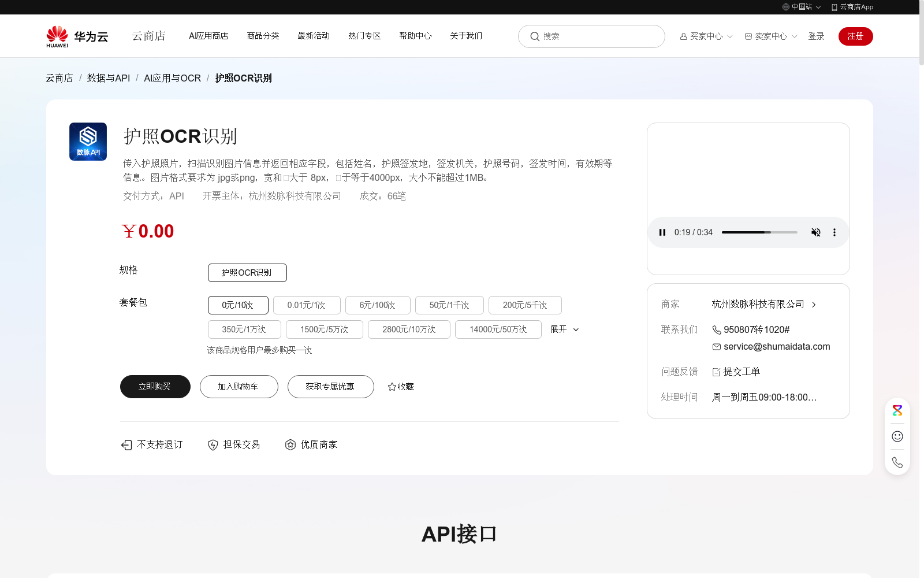Screen dimensions: 924x578
Task: Click the red 注册 button
Action: click(855, 36)
